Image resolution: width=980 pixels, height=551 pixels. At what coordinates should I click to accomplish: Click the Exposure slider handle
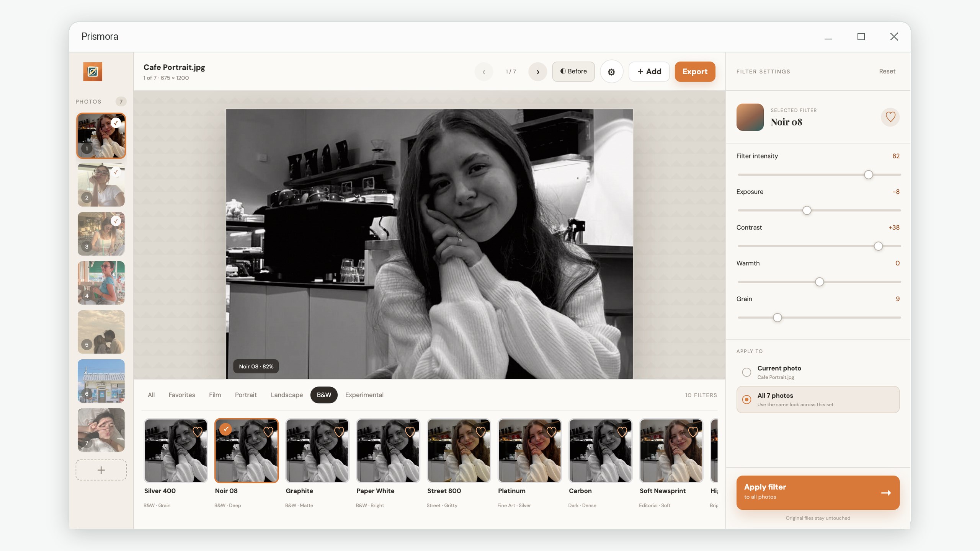(x=807, y=210)
